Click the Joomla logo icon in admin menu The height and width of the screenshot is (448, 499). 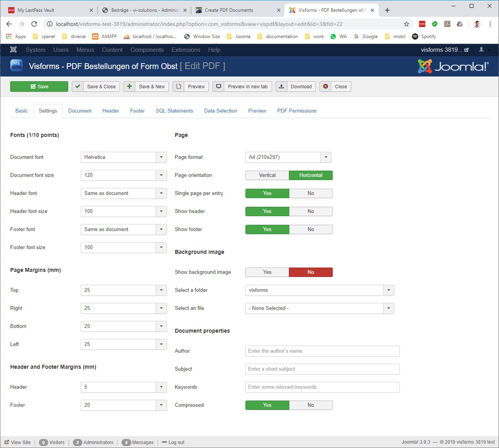point(13,50)
